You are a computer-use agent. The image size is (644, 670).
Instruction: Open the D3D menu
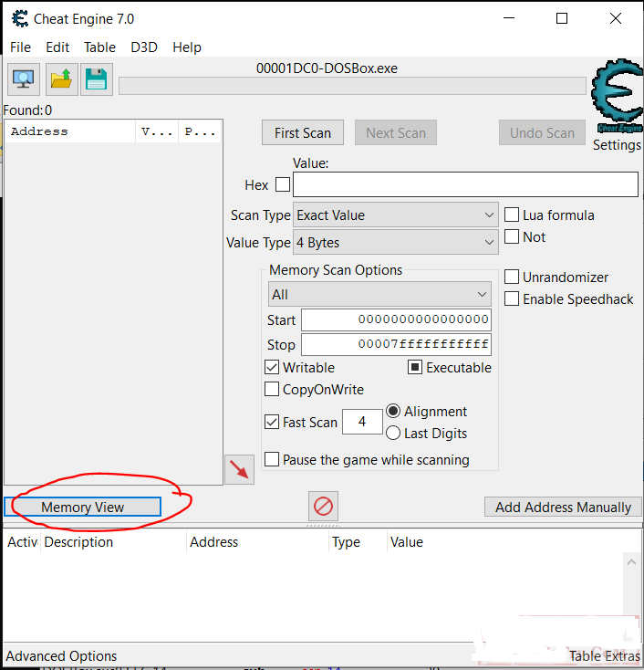144,47
